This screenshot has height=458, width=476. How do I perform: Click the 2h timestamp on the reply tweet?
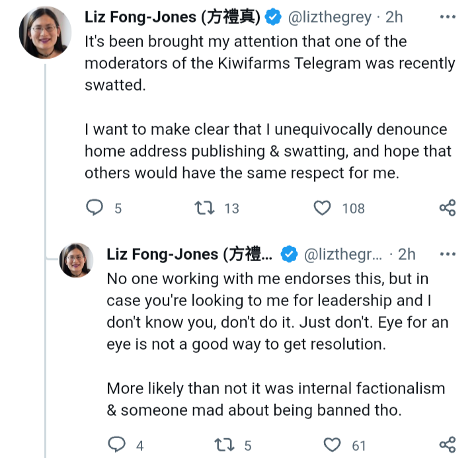407,254
